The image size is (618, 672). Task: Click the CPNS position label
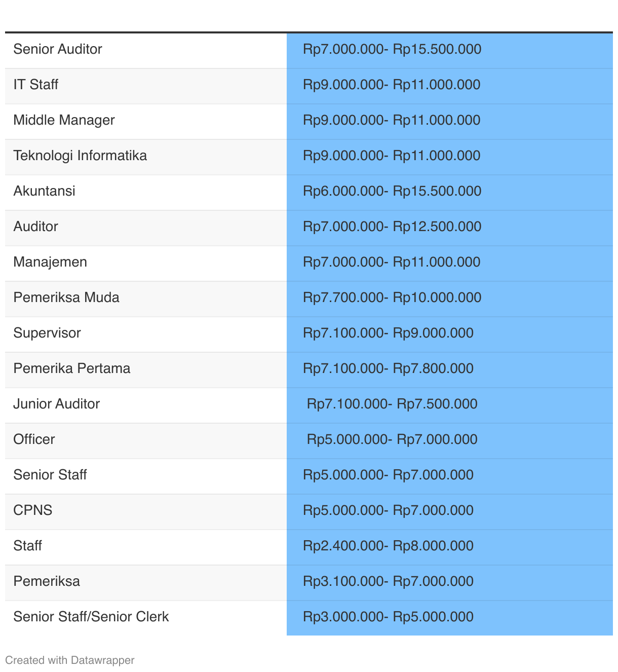coord(33,510)
